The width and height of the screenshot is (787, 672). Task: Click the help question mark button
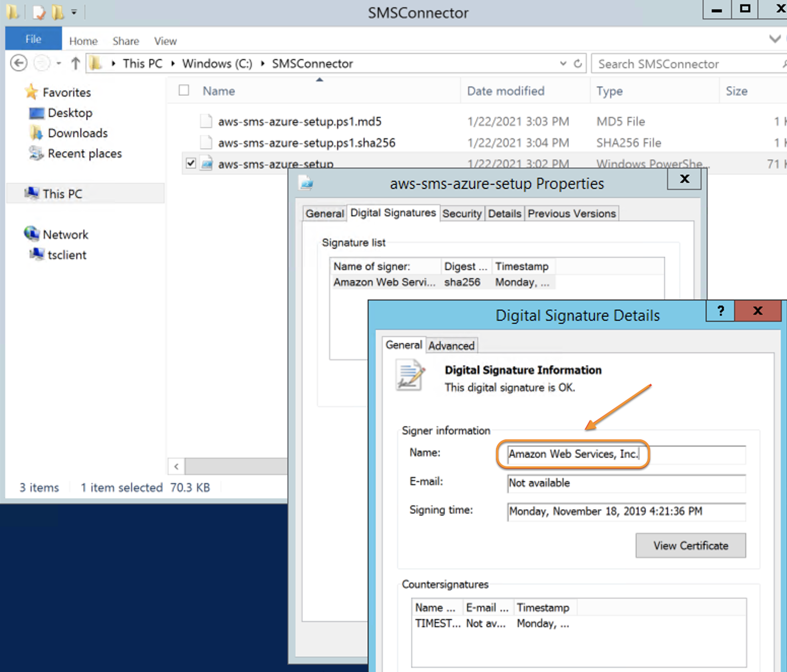coord(720,311)
